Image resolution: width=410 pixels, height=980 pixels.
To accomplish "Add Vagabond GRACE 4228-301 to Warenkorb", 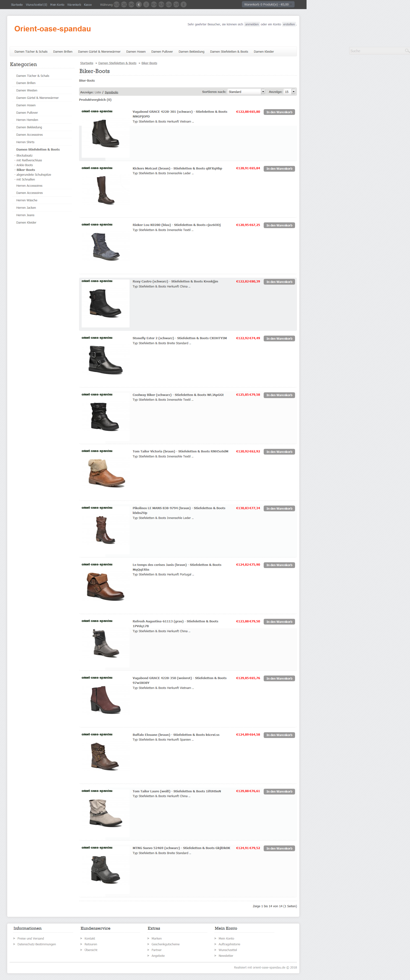I will click(x=279, y=112).
